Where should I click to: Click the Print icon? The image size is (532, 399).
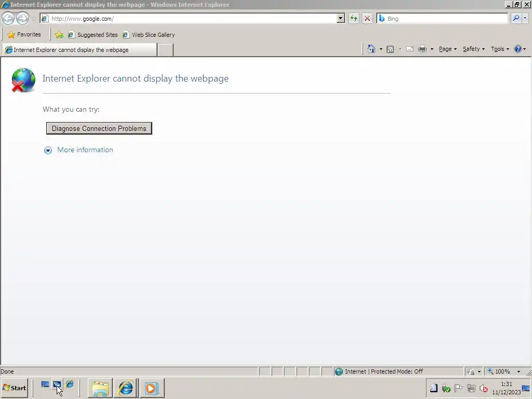[422, 49]
